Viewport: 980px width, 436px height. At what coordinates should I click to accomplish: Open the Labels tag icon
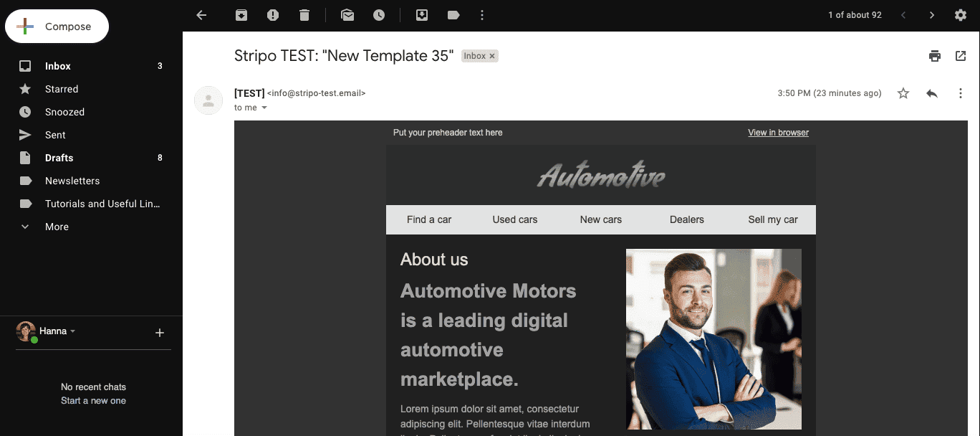(x=453, y=15)
